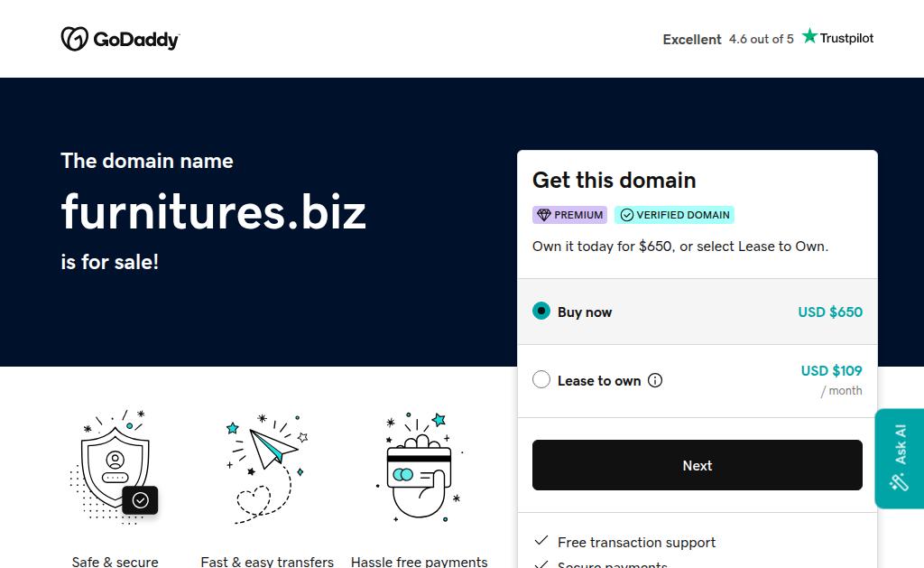This screenshot has height=568, width=924.
Task: Select the Lease to own radio button
Action: 541,380
